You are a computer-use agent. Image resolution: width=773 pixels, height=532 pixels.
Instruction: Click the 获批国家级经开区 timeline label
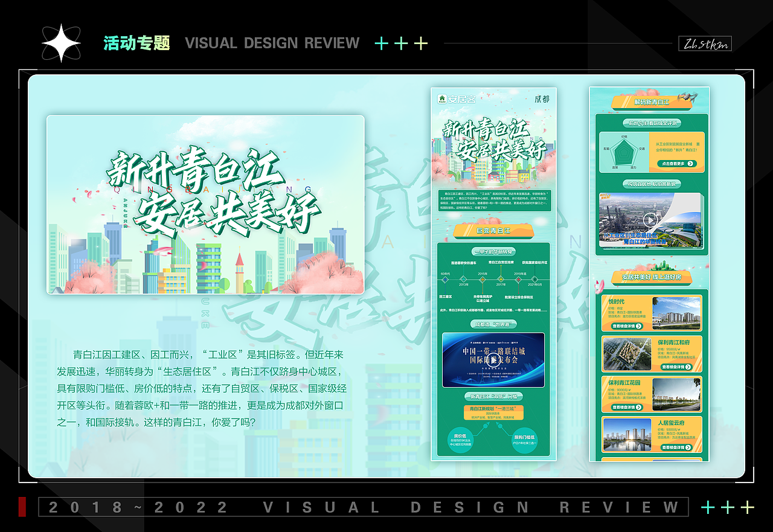coord(536,263)
